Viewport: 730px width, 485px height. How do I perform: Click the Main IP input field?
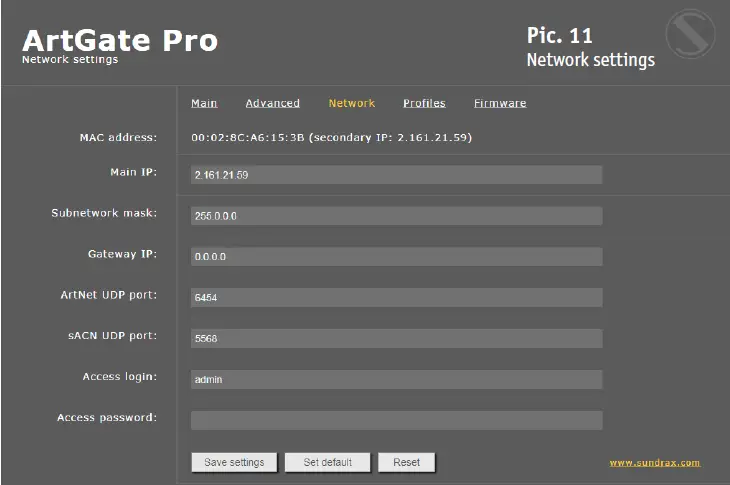tap(397, 175)
